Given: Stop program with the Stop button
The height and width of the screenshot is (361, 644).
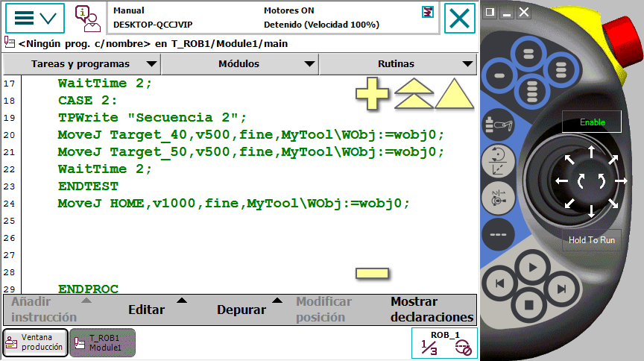Looking at the screenshot, I should click(x=529, y=304).
